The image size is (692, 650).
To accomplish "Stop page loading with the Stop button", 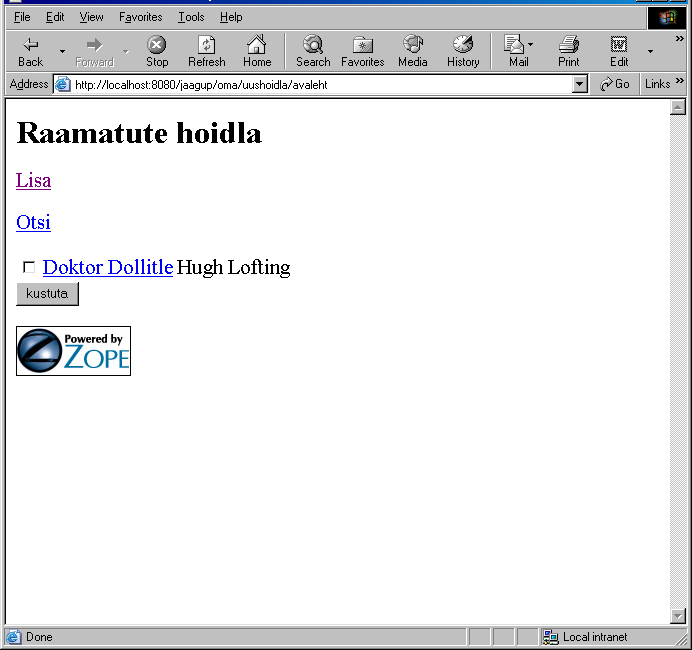I will pos(157,51).
